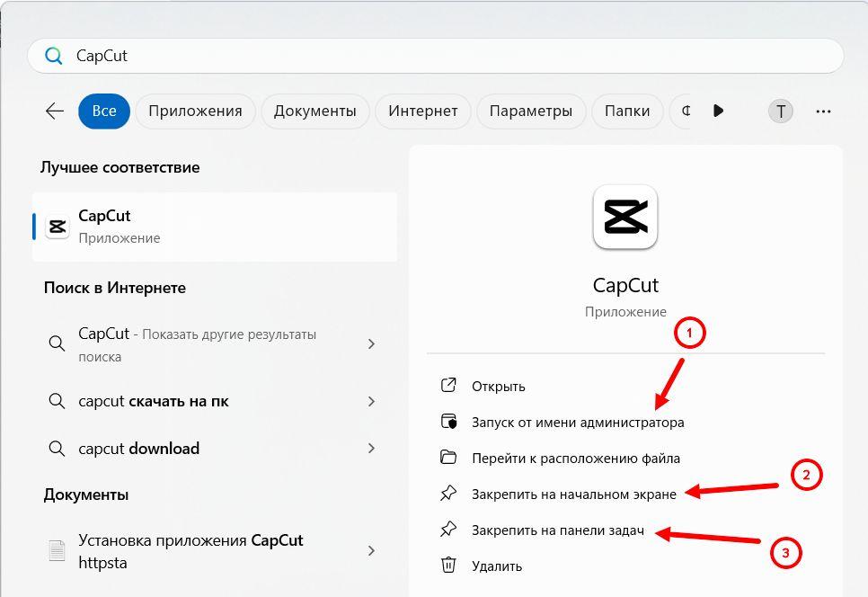Click the Лучшее соответствие heading
This screenshot has width=868, height=597.
coord(120,168)
